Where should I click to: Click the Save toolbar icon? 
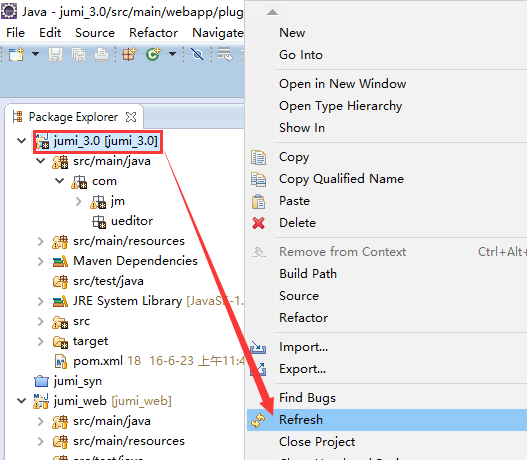[x=55, y=54]
